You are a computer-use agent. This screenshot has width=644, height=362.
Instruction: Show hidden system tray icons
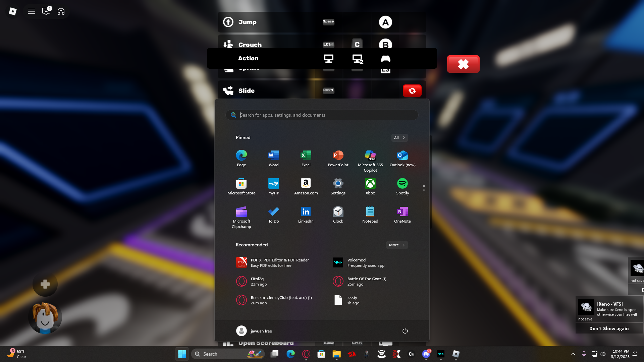[573, 354]
